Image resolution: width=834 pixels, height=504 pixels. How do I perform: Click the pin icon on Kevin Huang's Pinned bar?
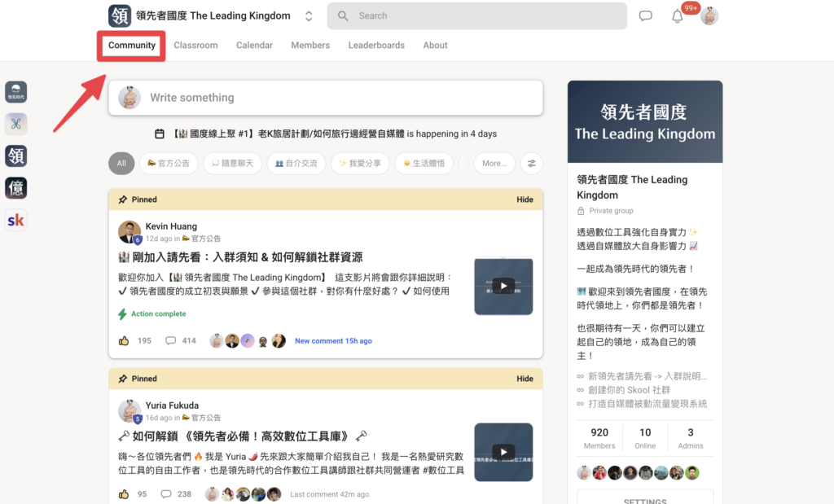pos(123,199)
